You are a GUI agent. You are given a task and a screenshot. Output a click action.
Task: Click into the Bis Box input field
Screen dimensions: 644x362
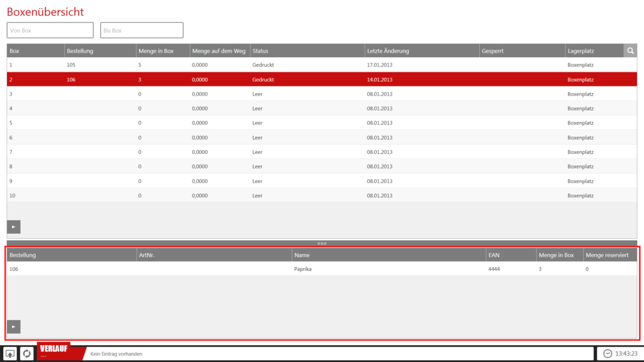tap(142, 30)
